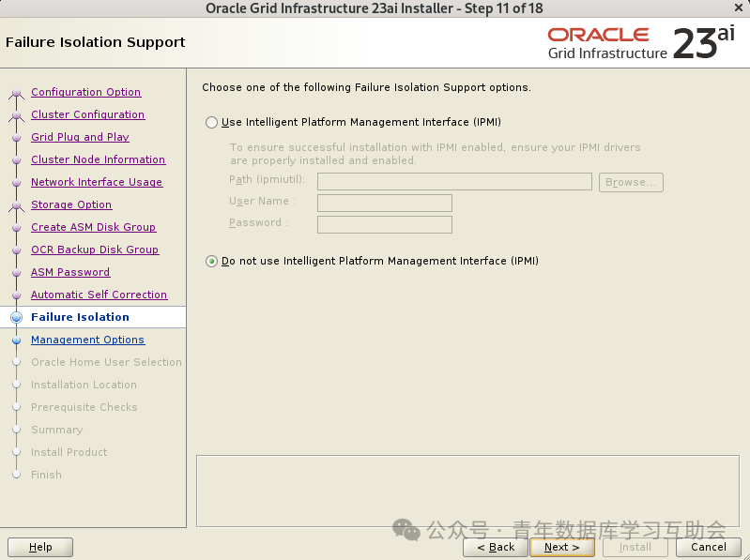Click the Storage Option step bullet icon
750x560 pixels.
pos(17,205)
